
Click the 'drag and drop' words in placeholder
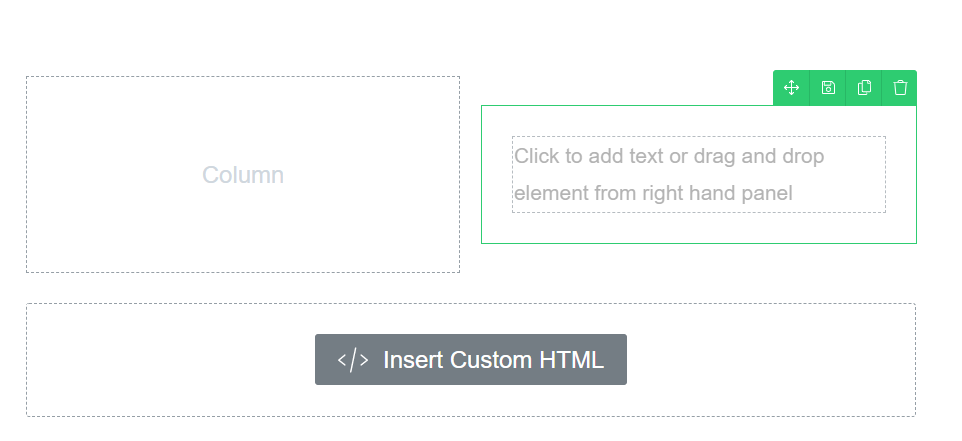pyautogui.click(x=759, y=156)
